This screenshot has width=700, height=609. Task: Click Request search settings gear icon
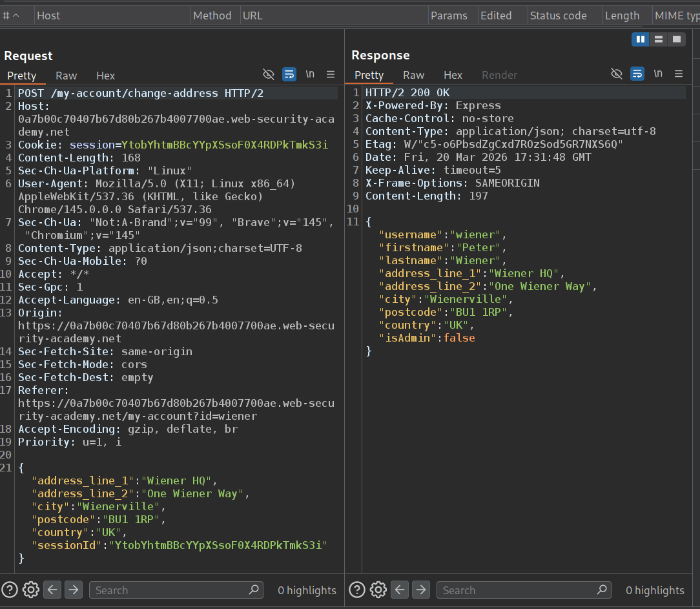point(30,590)
